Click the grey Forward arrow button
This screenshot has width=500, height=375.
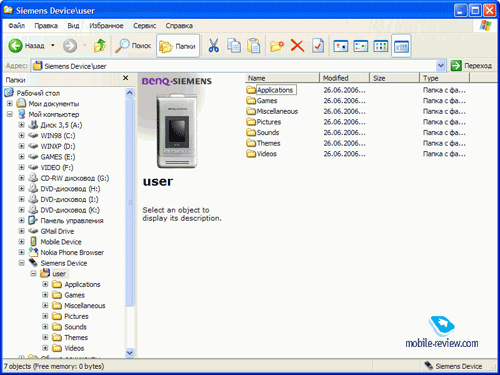70,46
